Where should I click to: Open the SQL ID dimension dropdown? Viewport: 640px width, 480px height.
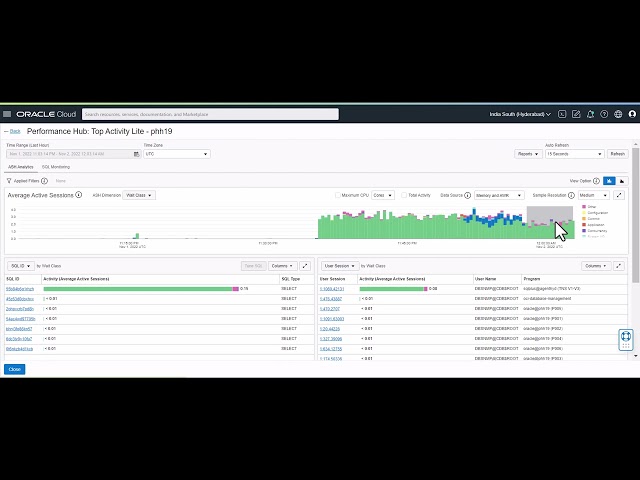[20, 266]
